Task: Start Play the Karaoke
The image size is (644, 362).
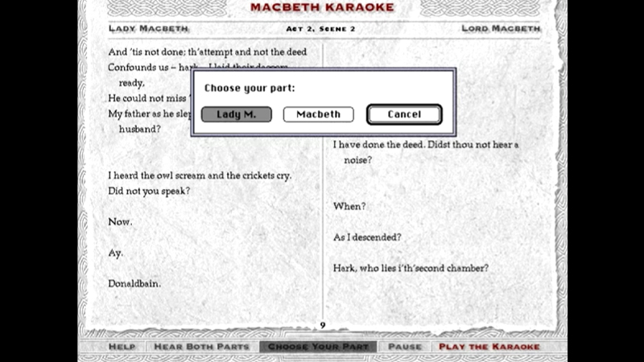Action: [489, 347]
